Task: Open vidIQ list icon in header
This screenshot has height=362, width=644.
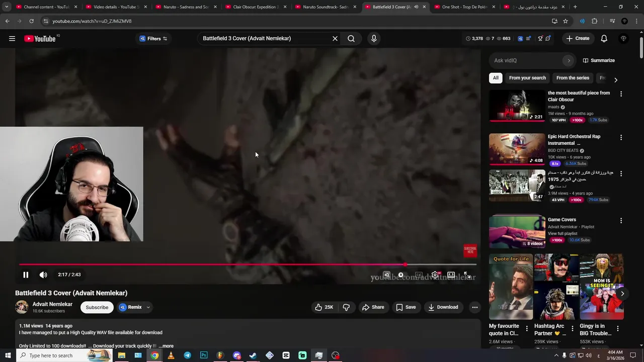Action: tap(528, 39)
